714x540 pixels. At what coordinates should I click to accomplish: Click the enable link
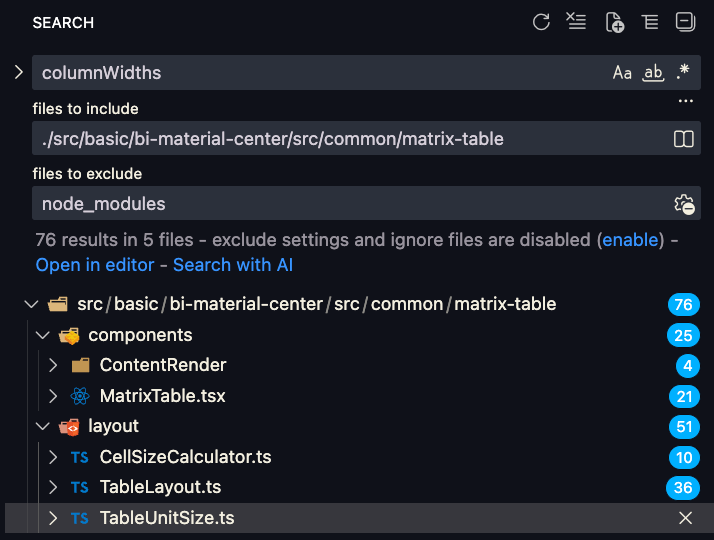(x=630, y=239)
